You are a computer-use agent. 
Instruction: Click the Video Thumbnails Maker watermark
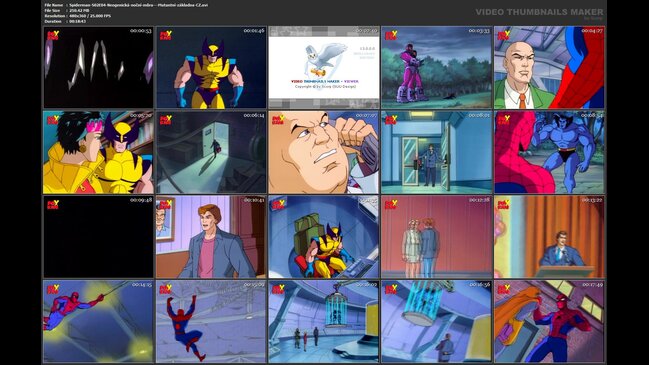(x=539, y=12)
